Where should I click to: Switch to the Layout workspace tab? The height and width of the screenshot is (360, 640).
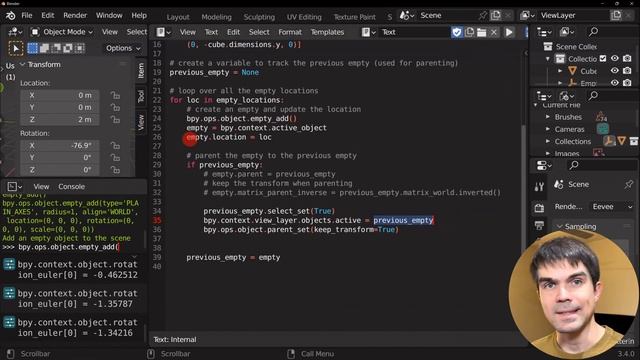coord(178,17)
